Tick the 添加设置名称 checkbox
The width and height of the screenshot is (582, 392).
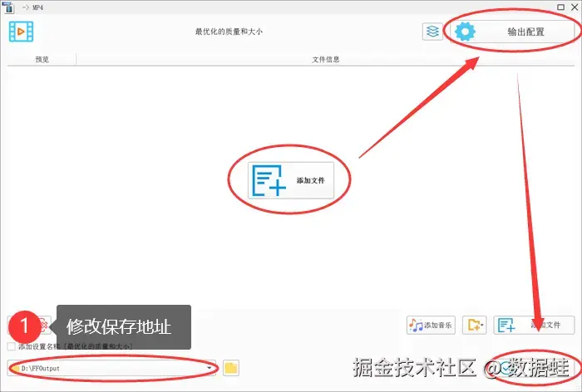pos(12,346)
